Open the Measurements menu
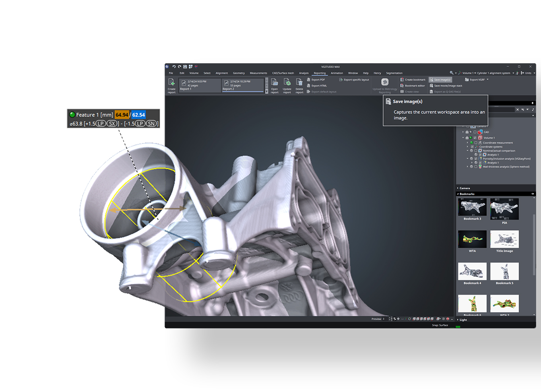541x392 pixels. pos(258,73)
